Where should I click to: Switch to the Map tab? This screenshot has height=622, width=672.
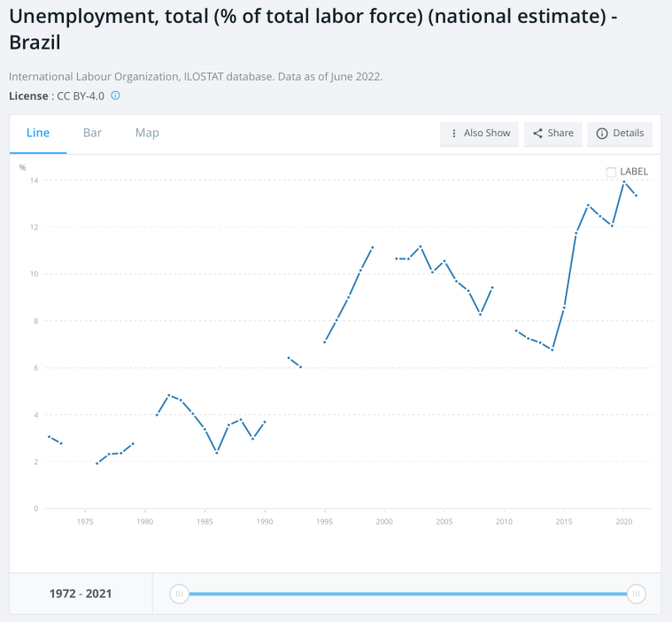tap(147, 133)
